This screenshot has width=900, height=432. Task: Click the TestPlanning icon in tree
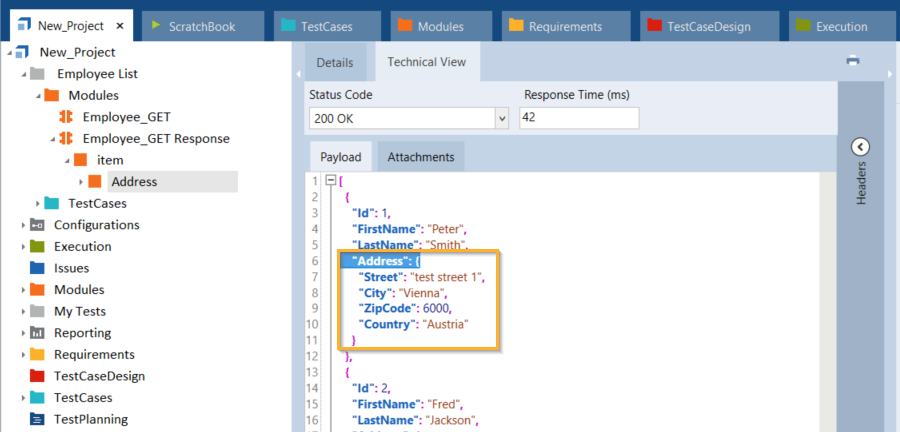(37, 419)
